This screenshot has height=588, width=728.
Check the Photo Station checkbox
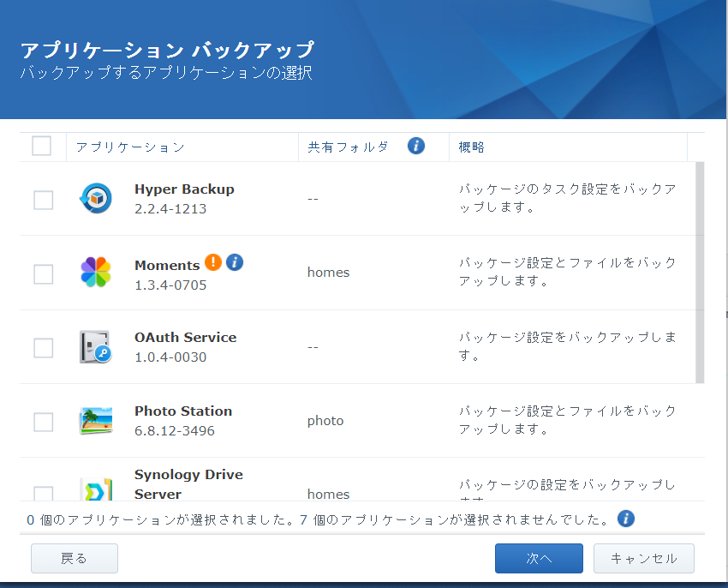(43, 422)
